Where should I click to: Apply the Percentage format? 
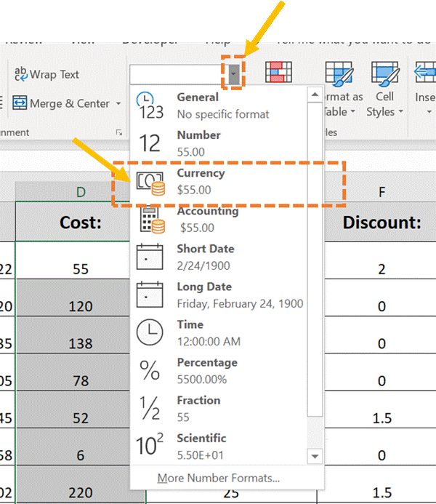click(218, 371)
